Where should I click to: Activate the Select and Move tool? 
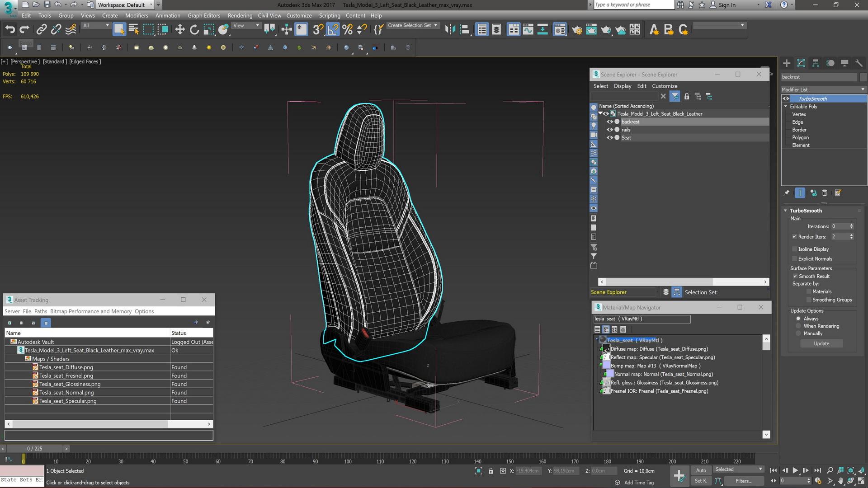(180, 30)
